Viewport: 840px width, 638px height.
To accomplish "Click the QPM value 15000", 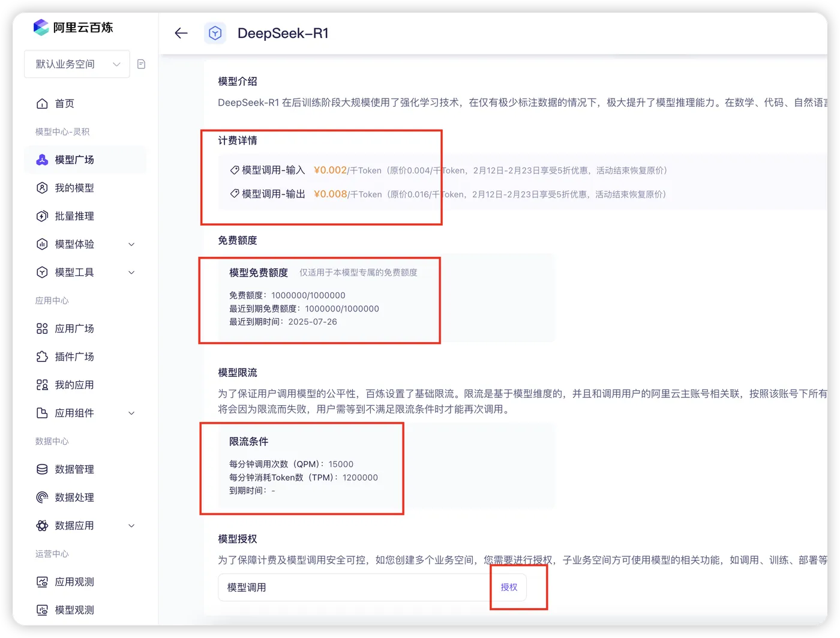I will click(x=341, y=464).
